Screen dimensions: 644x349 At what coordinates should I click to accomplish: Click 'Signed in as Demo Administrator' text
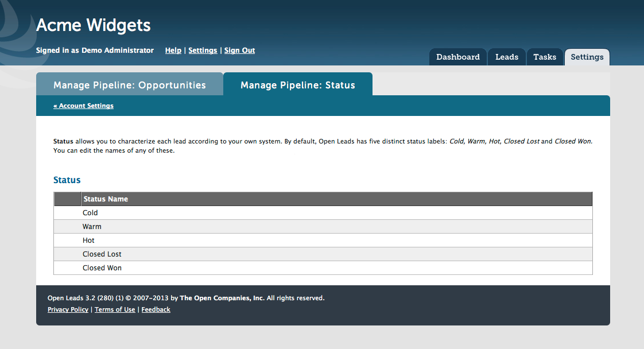[95, 50]
